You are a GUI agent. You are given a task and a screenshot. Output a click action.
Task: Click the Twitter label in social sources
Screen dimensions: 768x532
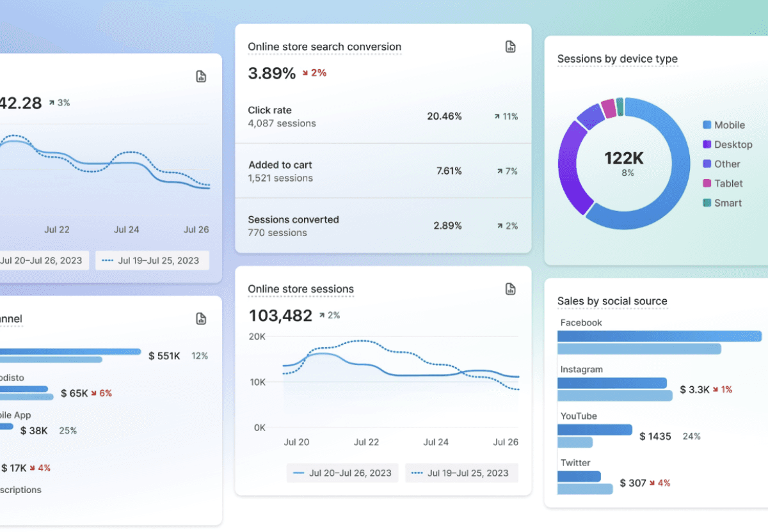[x=575, y=463]
